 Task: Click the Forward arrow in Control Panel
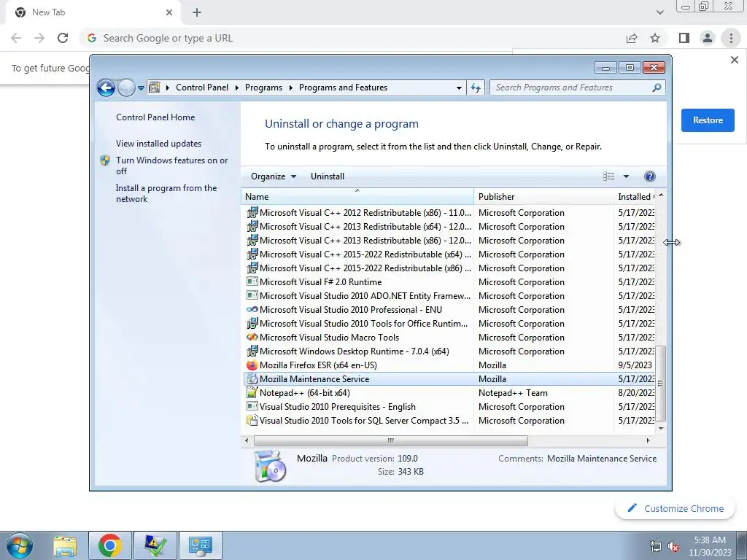(126, 87)
